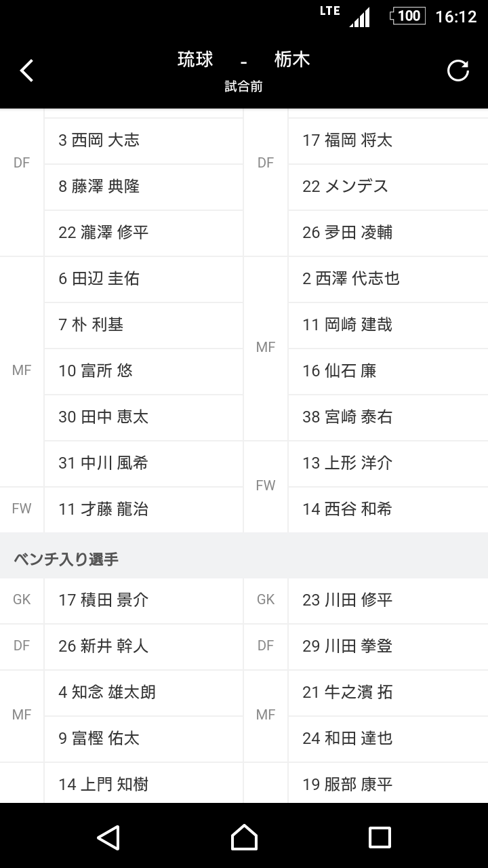Screen dimensions: 488x868
Task: Open player 10 富所 悠
Action: 143,371
